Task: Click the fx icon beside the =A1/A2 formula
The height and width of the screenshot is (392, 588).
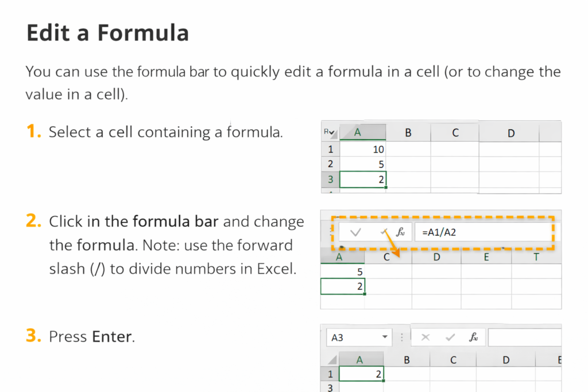Action: (x=401, y=232)
